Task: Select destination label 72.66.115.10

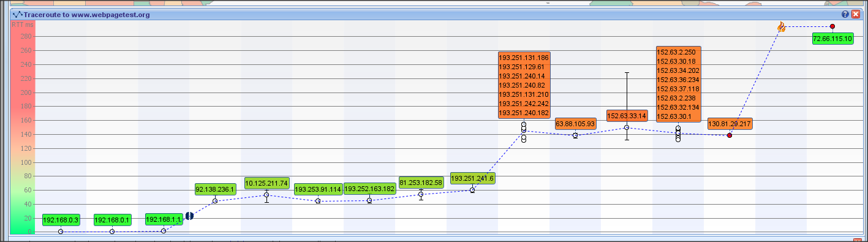Action: tap(832, 39)
